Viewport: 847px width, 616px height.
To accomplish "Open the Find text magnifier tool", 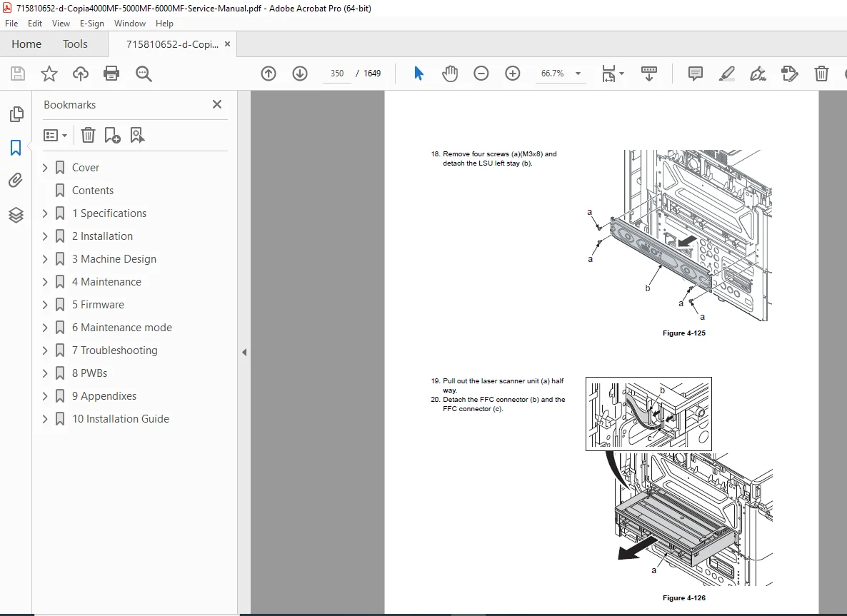I will coord(144,74).
